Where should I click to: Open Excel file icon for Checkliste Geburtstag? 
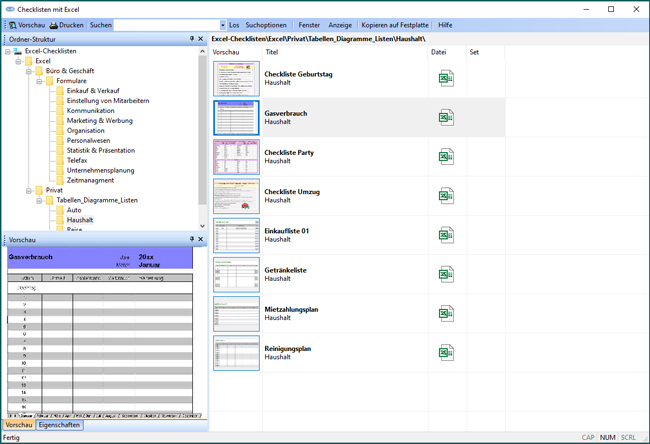tap(446, 78)
